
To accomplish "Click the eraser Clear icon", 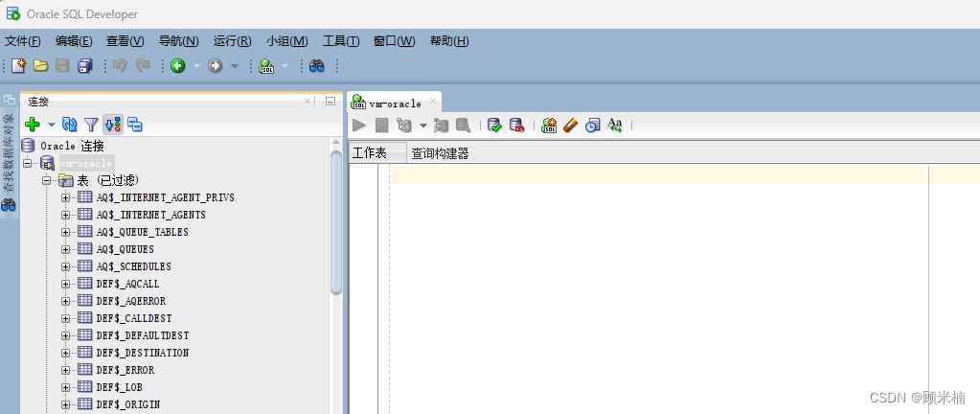I will tap(571, 126).
